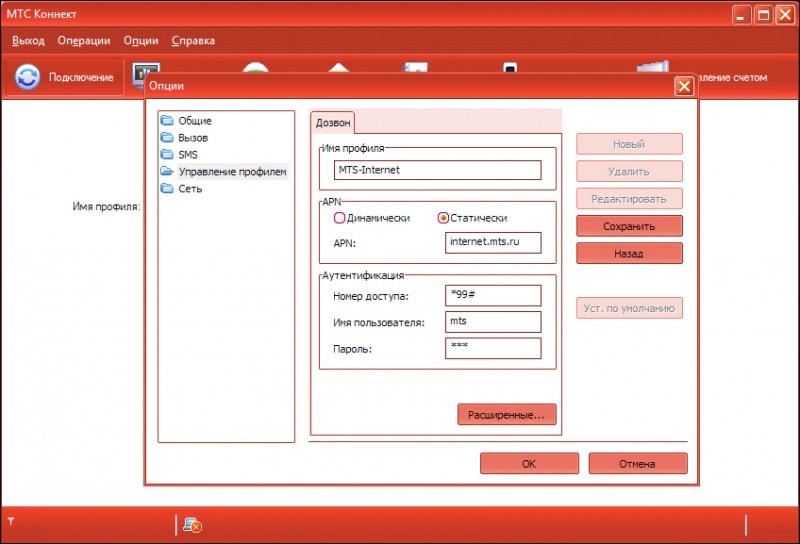Focus the Пароль field
The width and height of the screenshot is (800, 544).
click(493, 348)
